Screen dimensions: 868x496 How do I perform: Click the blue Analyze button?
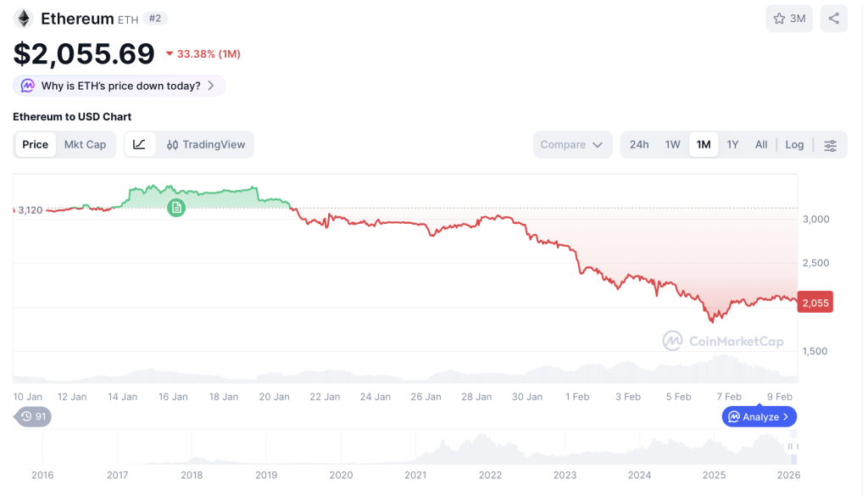759,416
